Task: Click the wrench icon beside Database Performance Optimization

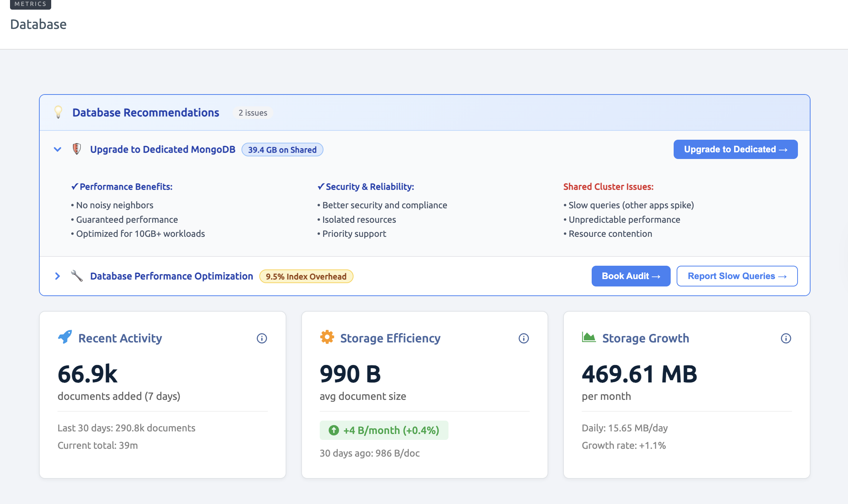Action: 77,276
